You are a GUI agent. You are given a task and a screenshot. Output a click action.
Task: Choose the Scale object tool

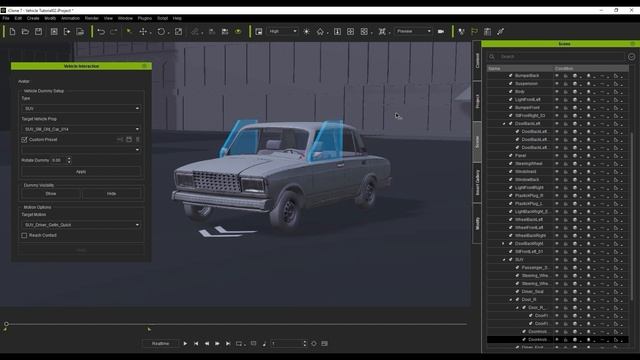tap(178, 31)
